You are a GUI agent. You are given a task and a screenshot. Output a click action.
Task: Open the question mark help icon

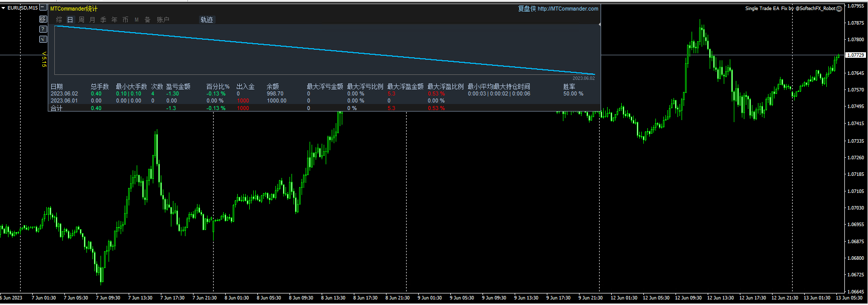coord(43,29)
